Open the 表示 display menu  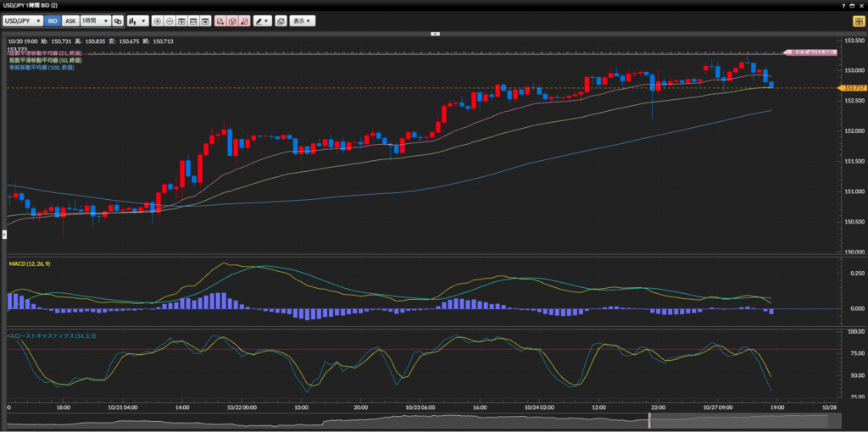click(303, 20)
